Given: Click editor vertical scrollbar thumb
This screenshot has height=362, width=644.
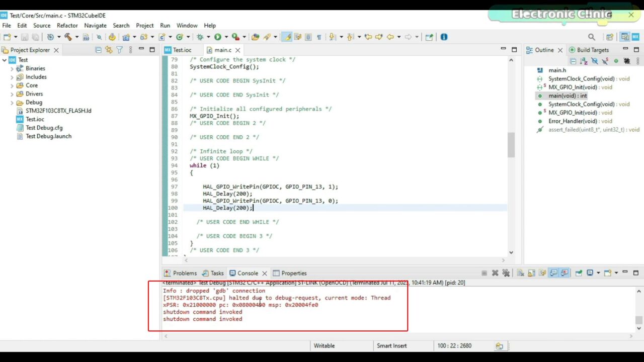Looking at the screenshot, I should coord(511,145).
